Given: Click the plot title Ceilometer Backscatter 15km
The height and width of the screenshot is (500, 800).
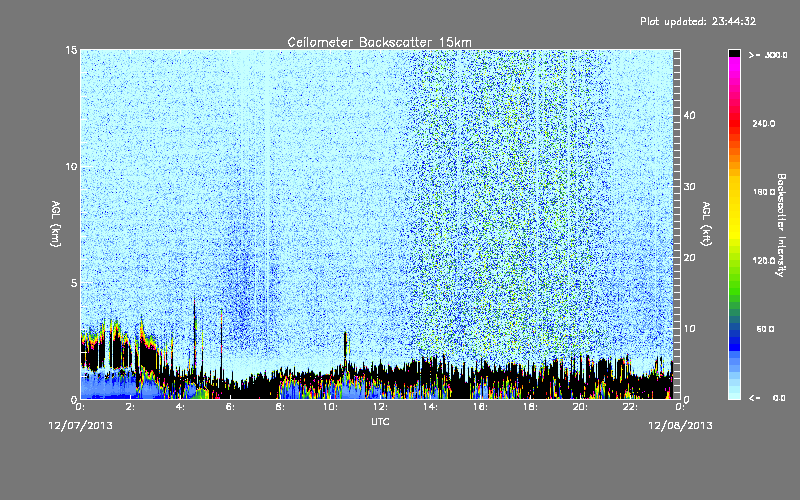Looking at the screenshot, I should (379, 42).
